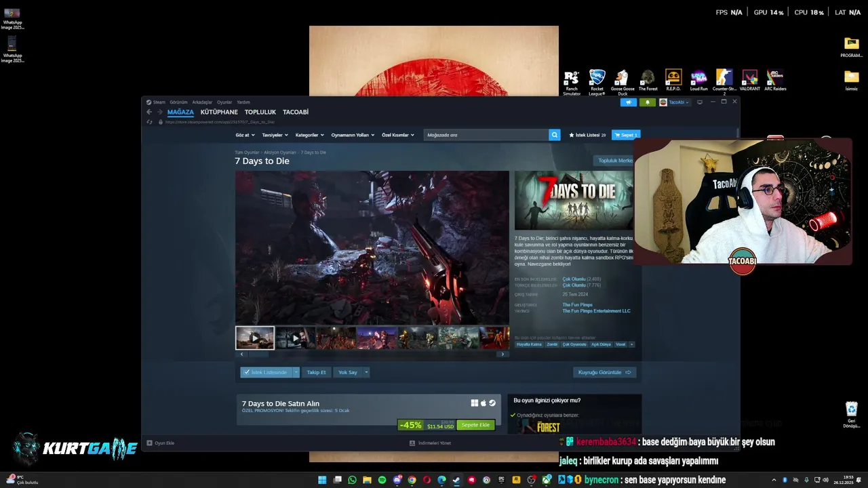Click the Tüm Oyunlar breadcrumb
This screenshot has height=488, width=868.
[x=247, y=152]
